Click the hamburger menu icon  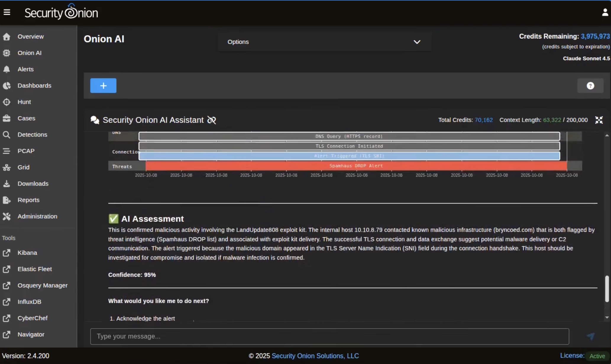(7, 12)
